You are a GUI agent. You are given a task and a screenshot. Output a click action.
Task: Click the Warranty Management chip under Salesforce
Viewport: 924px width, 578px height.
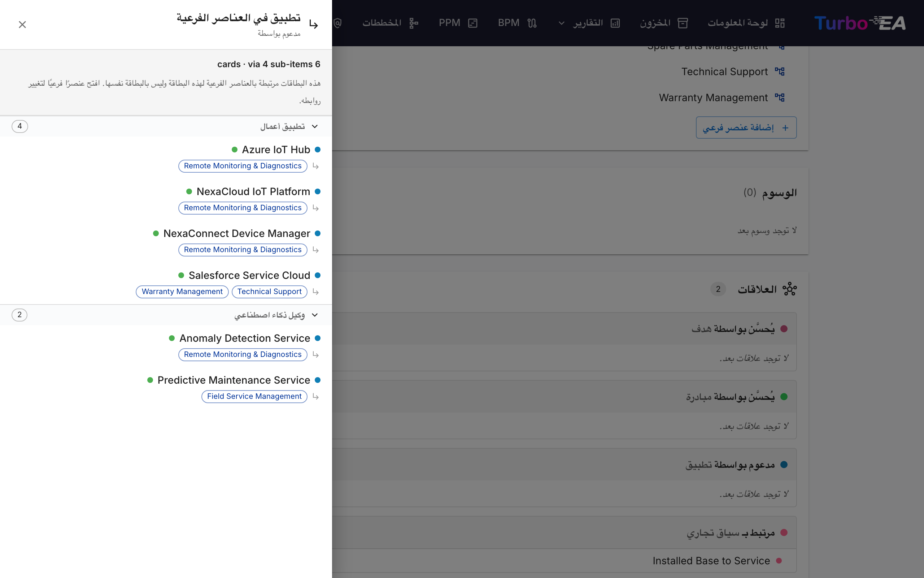coord(182,292)
